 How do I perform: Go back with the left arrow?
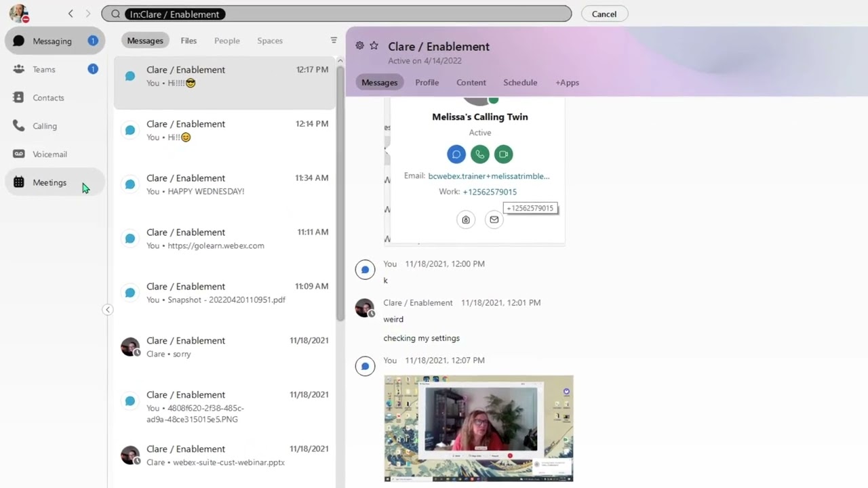tap(71, 14)
